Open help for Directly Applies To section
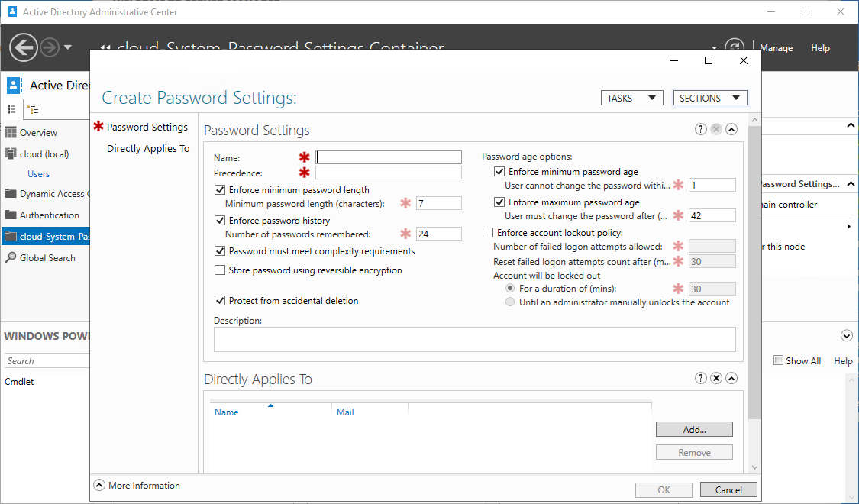 pyautogui.click(x=701, y=378)
